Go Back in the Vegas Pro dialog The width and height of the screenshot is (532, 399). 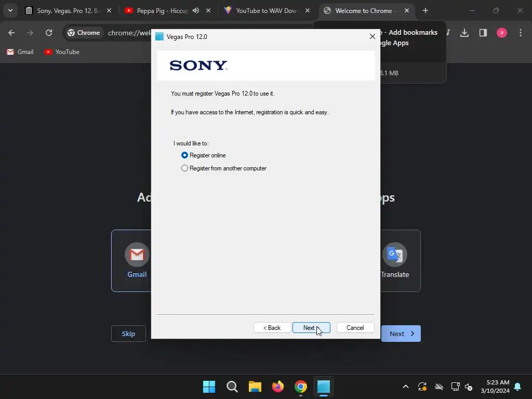[272, 327]
